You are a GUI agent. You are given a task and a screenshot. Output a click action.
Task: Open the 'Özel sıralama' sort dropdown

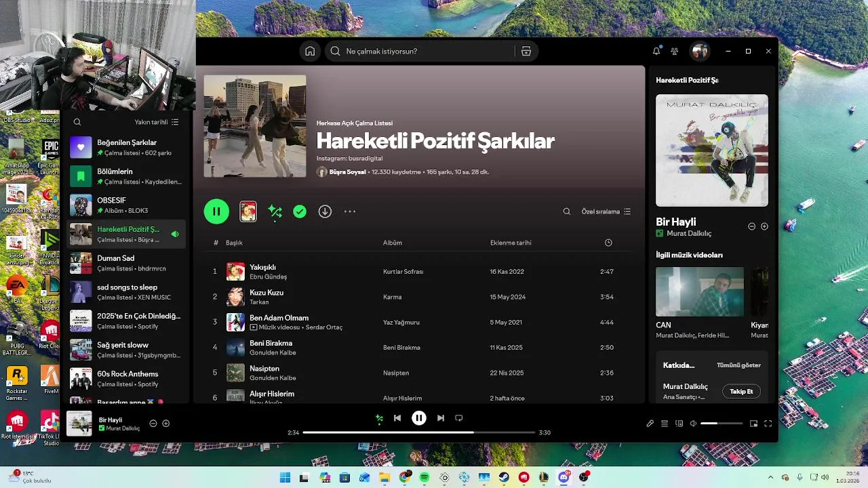(x=606, y=211)
